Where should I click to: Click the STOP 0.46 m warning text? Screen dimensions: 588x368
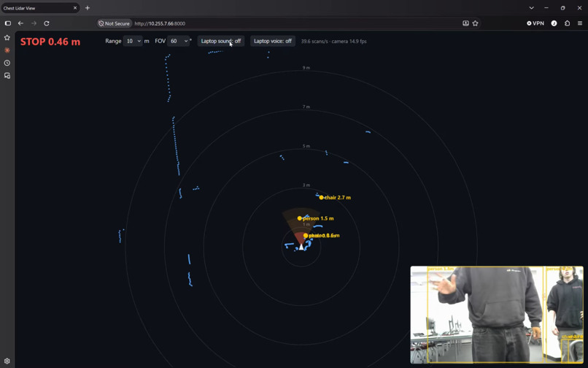50,42
